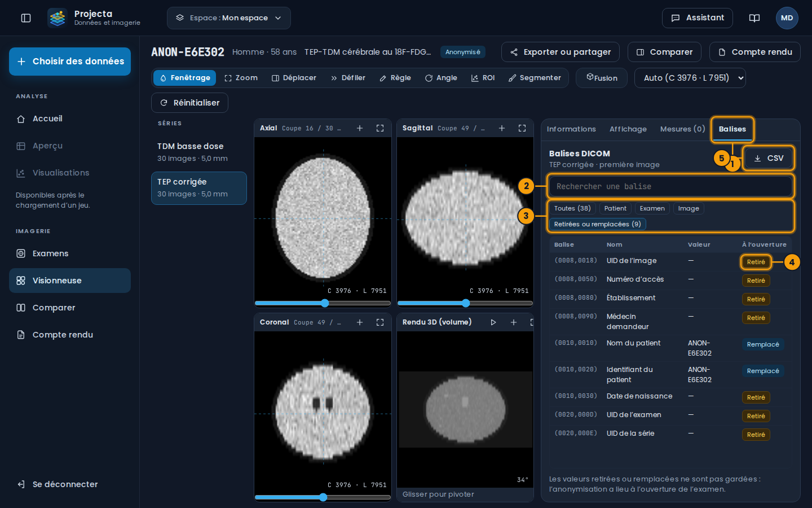Open the documentation book icon

754,18
